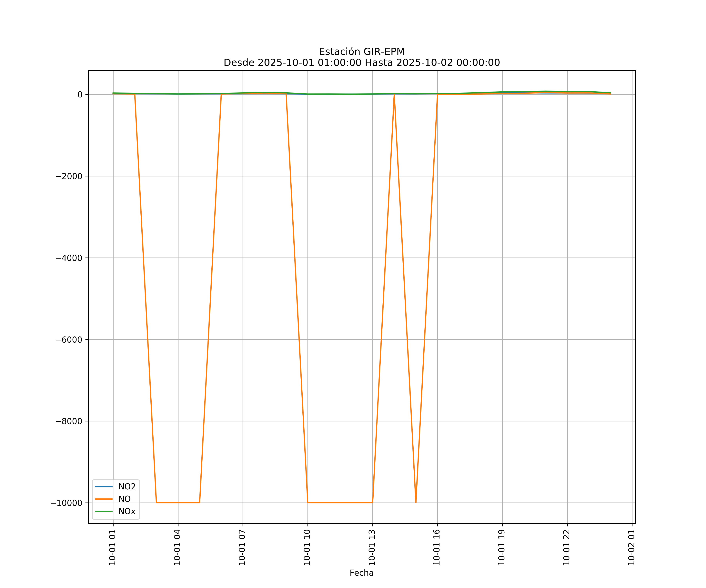Click the 10-01 13 x-axis tick label
The width and height of the screenshot is (706, 588).
click(372, 547)
